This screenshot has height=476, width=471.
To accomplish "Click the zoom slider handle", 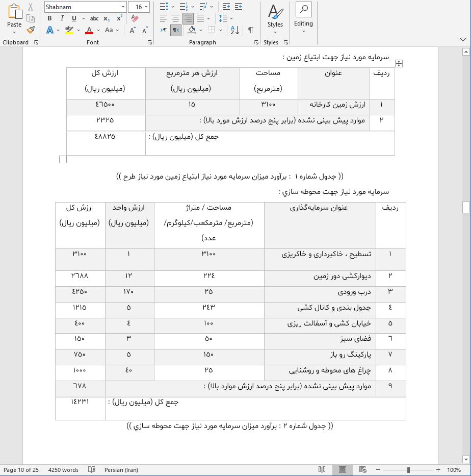I will [x=408, y=470].
